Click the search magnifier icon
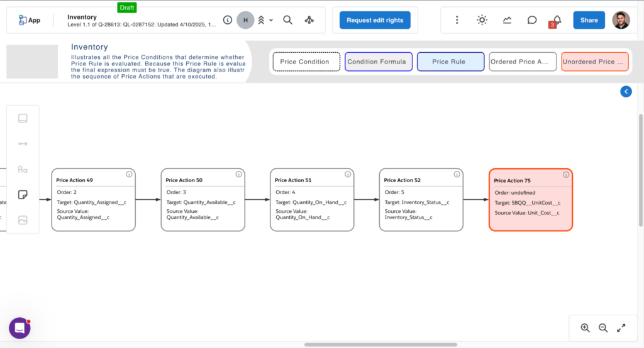Image resolution: width=644 pixels, height=348 pixels. tap(287, 20)
